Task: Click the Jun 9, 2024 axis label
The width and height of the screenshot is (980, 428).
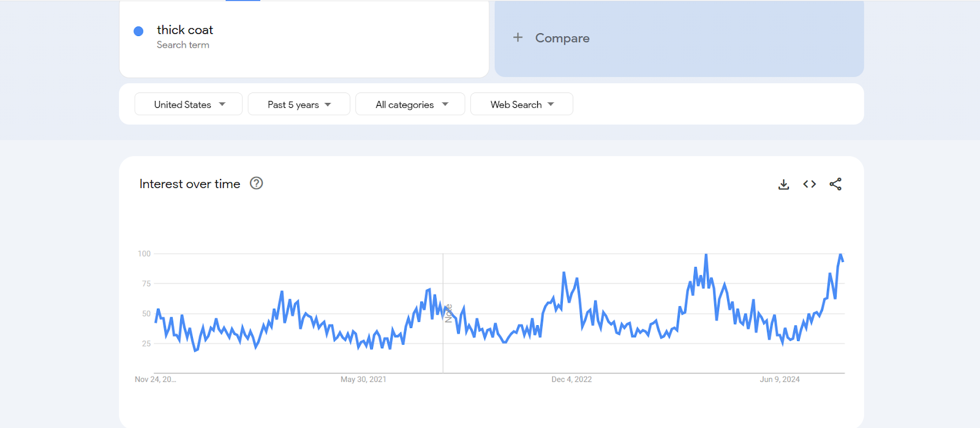Action: [780, 380]
